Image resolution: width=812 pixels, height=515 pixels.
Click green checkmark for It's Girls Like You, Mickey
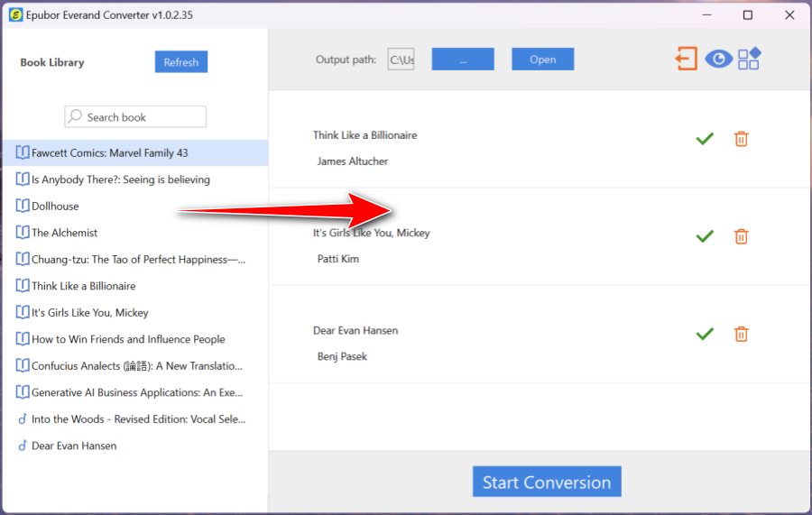(x=705, y=236)
